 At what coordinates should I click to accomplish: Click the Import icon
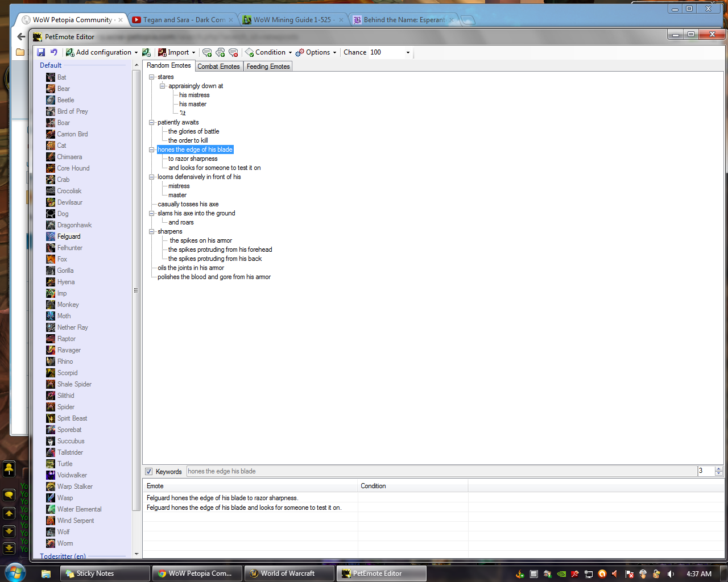162,52
